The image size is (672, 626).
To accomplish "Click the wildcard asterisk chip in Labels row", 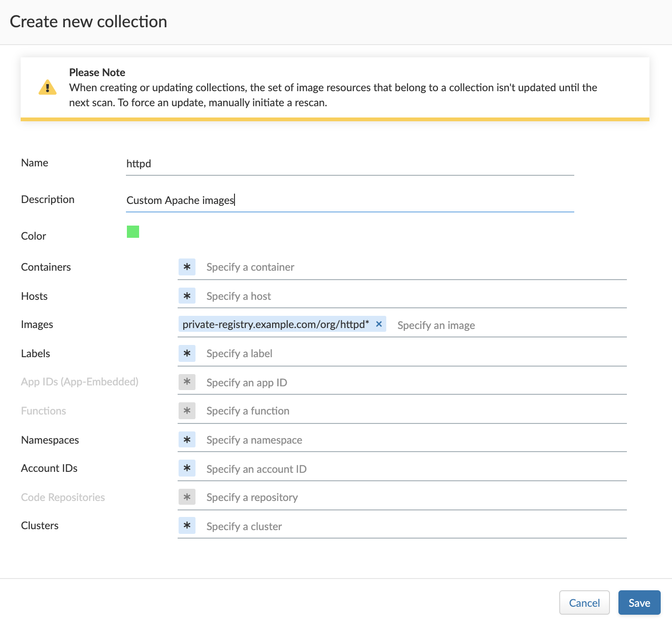I will coord(187,353).
